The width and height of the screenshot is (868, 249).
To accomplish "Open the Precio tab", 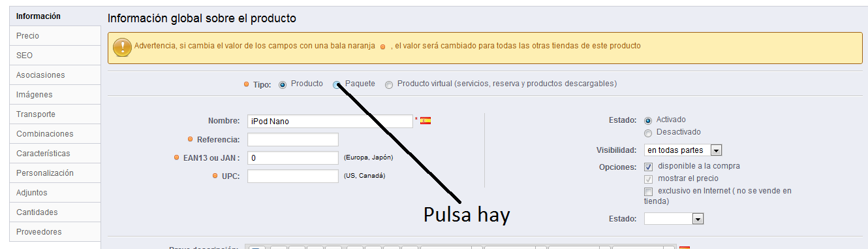I will click(55, 36).
